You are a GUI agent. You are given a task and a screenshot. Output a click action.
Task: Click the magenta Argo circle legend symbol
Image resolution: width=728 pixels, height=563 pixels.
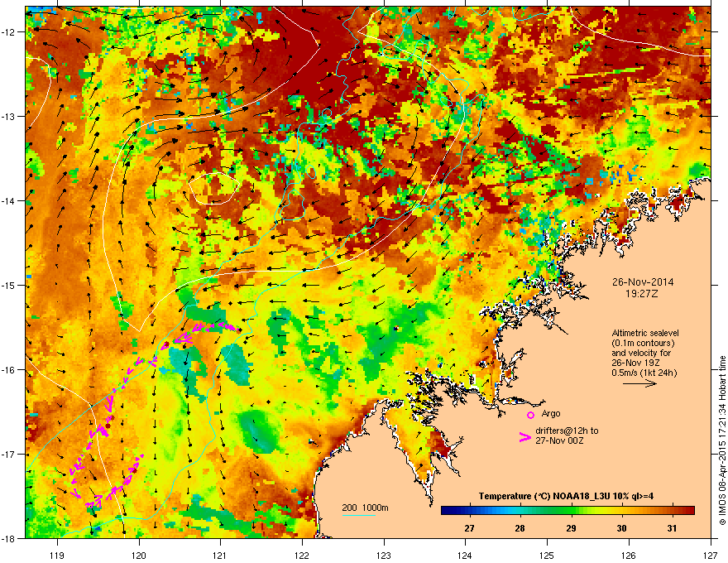[530, 415]
